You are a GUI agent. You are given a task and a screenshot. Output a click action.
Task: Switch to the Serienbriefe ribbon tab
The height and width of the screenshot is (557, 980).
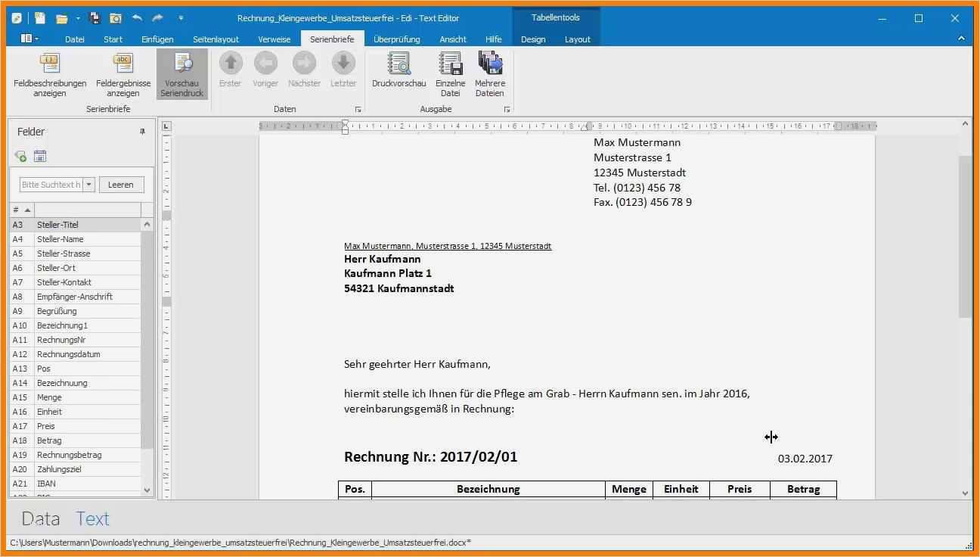[333, 39]
